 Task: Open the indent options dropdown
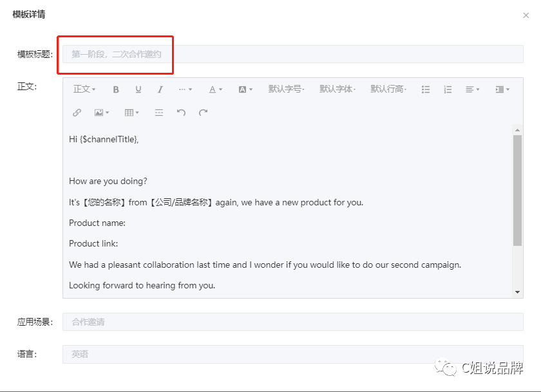click(502, 89)
